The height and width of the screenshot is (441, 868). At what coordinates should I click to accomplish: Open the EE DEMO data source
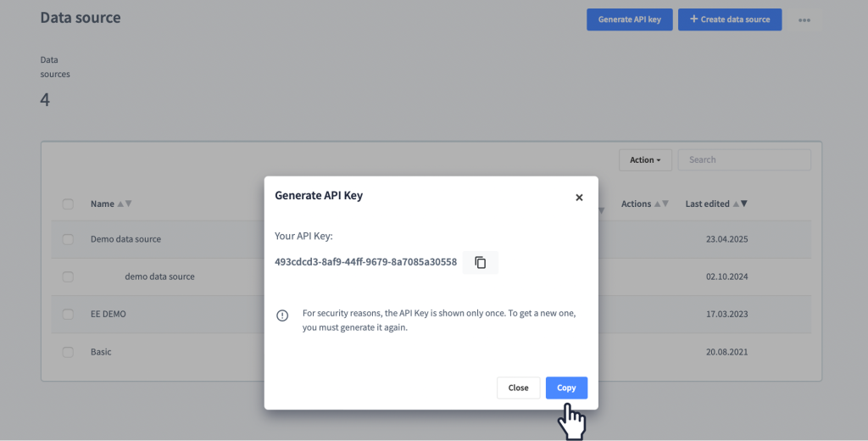click(108, 314)
